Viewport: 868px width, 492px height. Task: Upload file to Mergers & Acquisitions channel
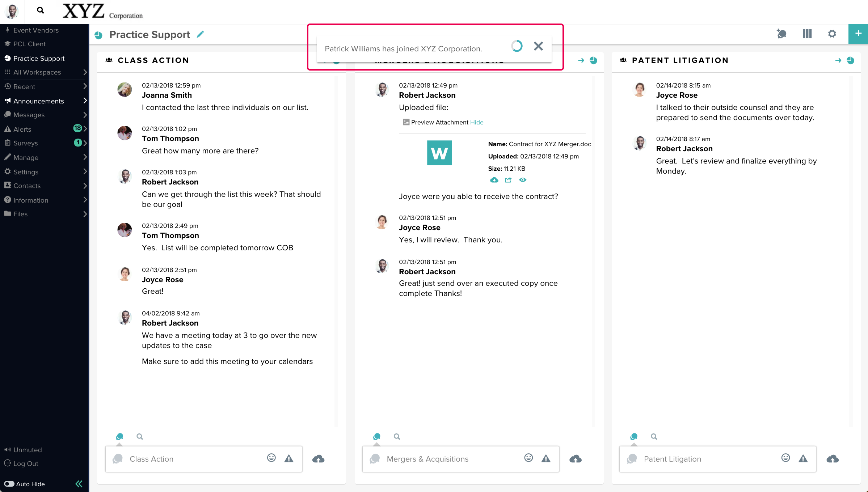point(576,459)
